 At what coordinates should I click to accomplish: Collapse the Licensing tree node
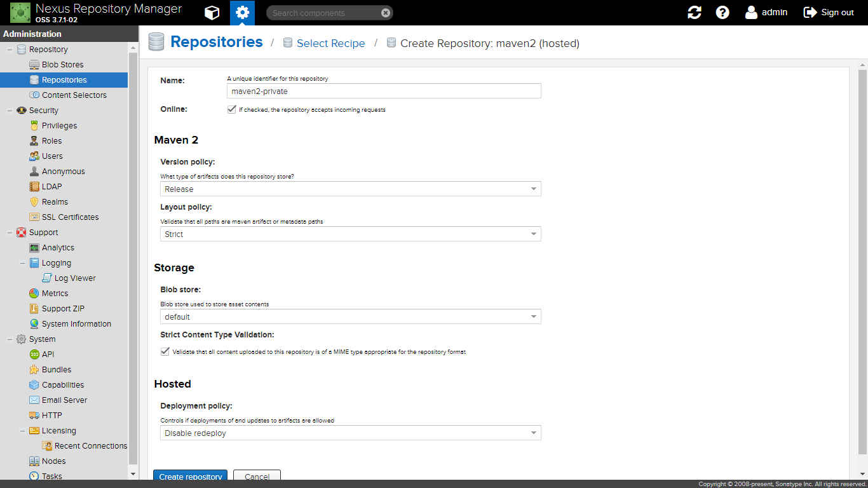pos(22,431)
